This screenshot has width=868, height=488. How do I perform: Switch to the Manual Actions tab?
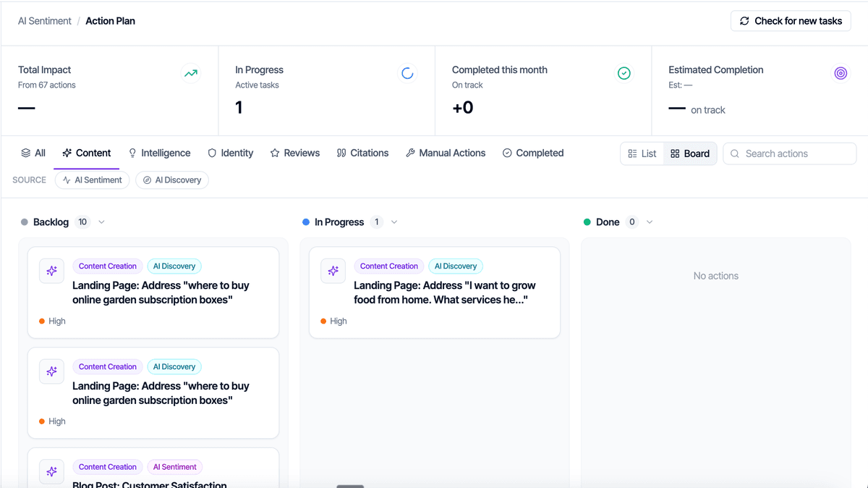(446, 153)
